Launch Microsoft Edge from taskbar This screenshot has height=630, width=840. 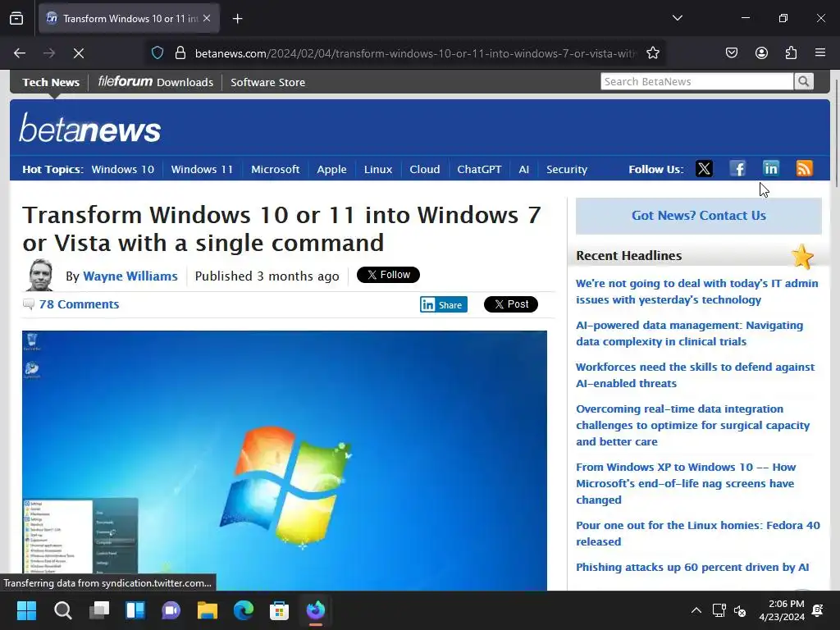(244, 610)
